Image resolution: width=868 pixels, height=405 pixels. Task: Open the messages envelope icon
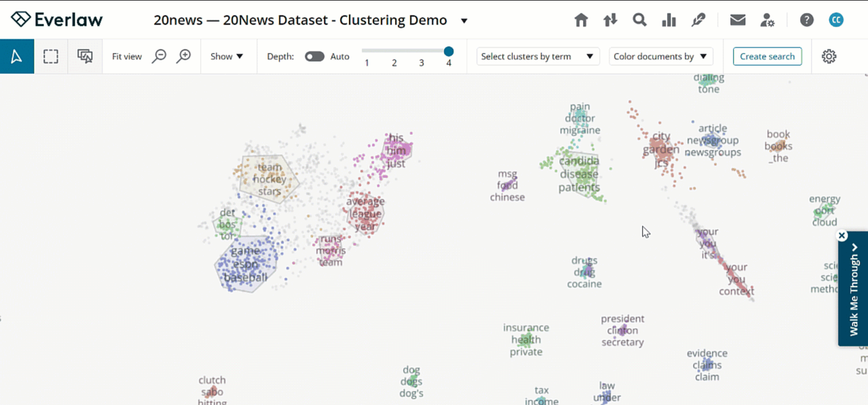coord(738,20)
